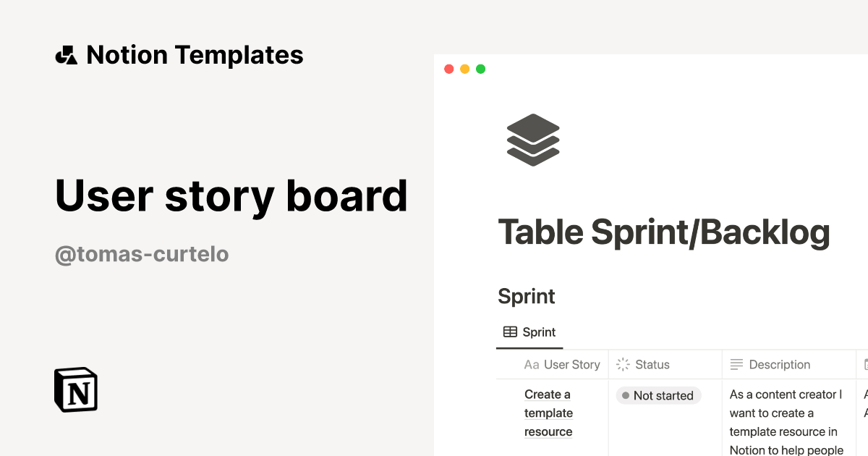The image size is (868, 456).
Task: Click the Description column text-lines icon
Action: tap(736, 365)
